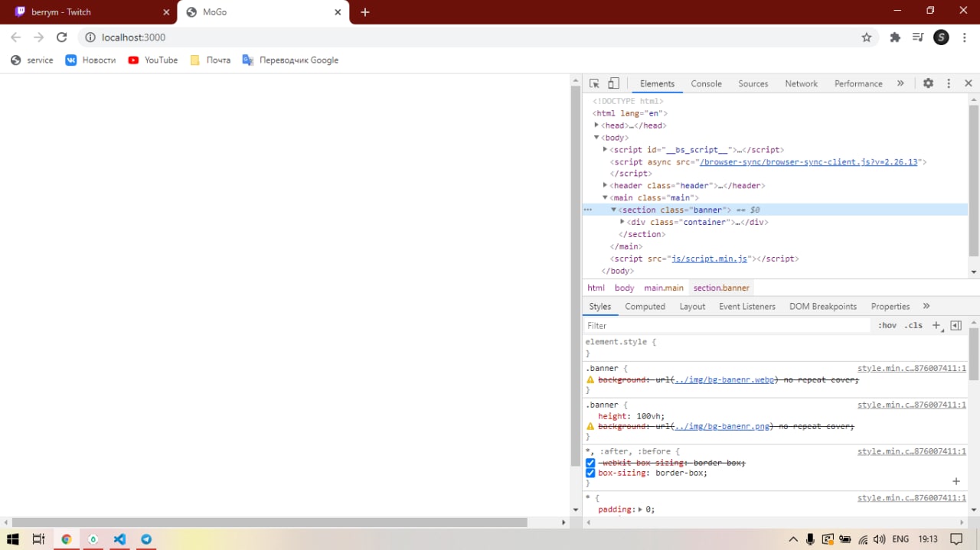Open Visual Studio Code from taskbar
The width and height of the screenshot is (980, 550).
(119, 539)
